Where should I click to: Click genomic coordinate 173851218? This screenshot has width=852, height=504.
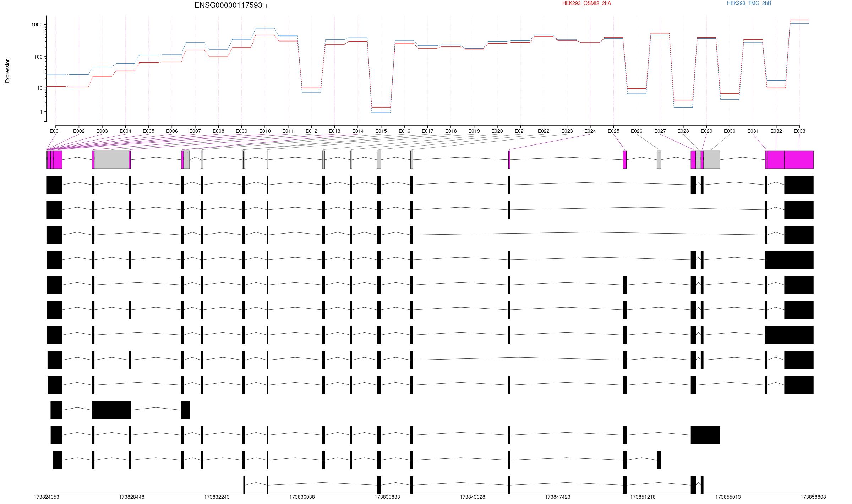tap(643, 497)
